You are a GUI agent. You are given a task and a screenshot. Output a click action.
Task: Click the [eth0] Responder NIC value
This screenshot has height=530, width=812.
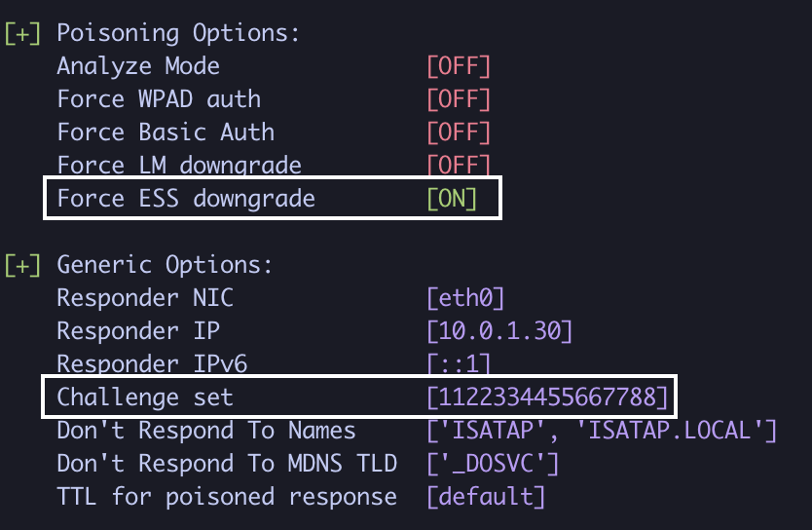point(465,298)
